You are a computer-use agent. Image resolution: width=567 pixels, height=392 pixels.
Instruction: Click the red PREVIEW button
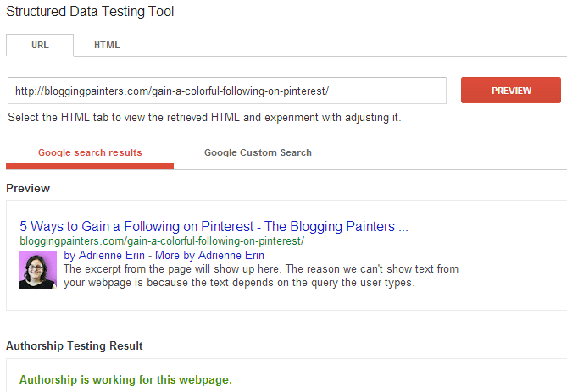(511, 91)
